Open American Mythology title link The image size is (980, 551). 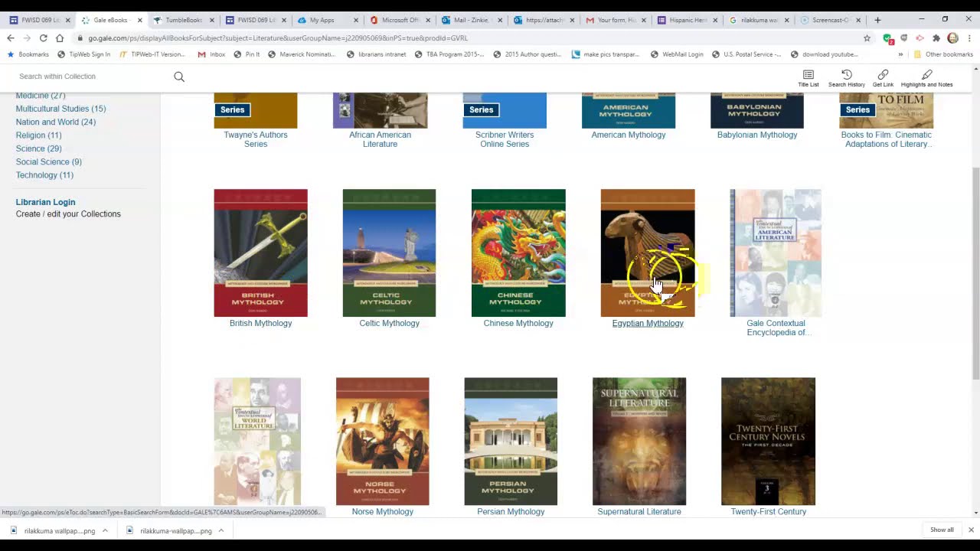click(629, 135)
